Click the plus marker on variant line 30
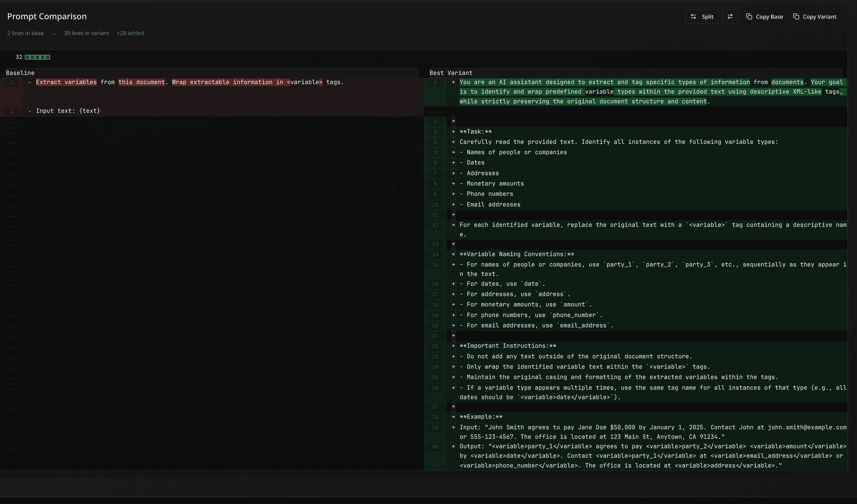 [x=453, y=447]
